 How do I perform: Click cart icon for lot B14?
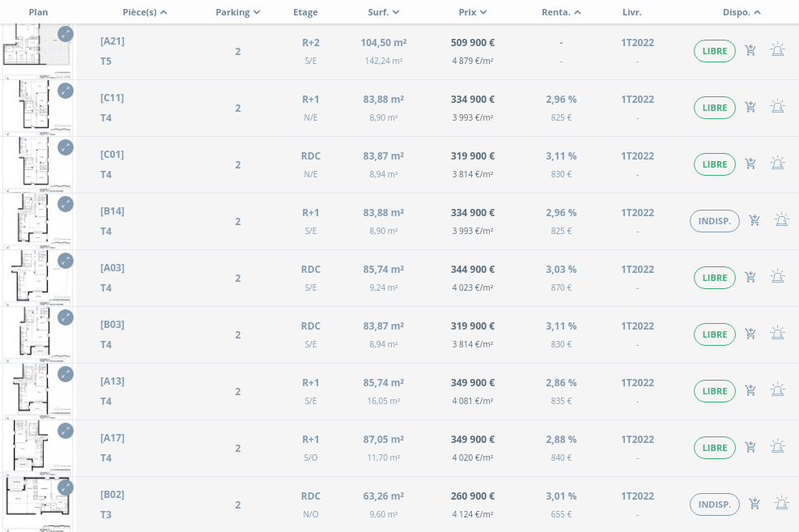pyautogui.click(x=754, y=220)
